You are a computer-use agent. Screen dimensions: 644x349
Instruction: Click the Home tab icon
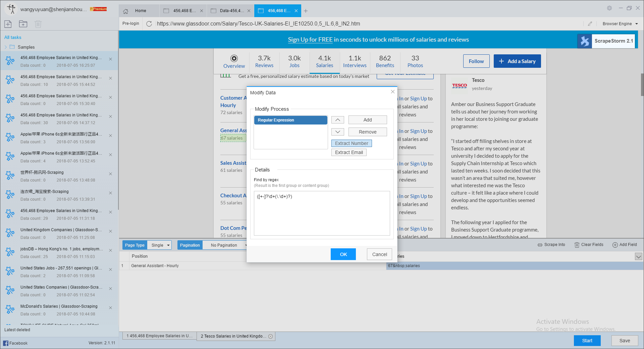(x=126, y=11)
